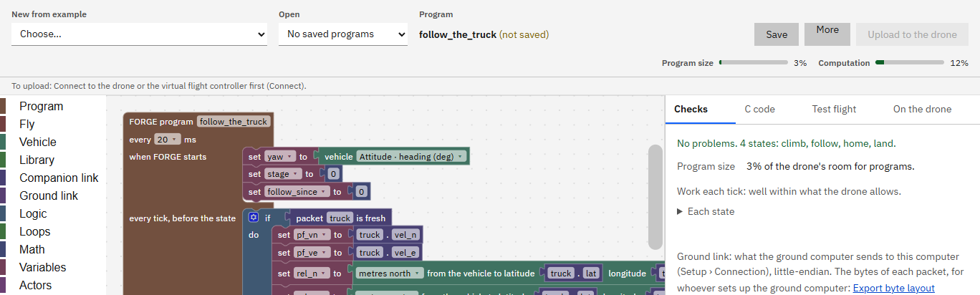Click the Save button
The height and width of the screenshot is (295, 980).
[777, 34]
